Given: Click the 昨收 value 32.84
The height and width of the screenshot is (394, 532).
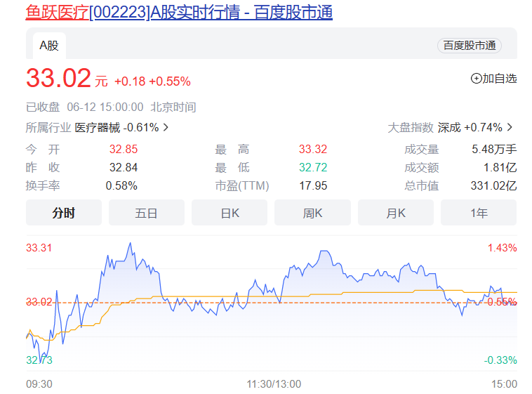Looking at the screenshot, I should pyautogui.click(x=124, y=167).
